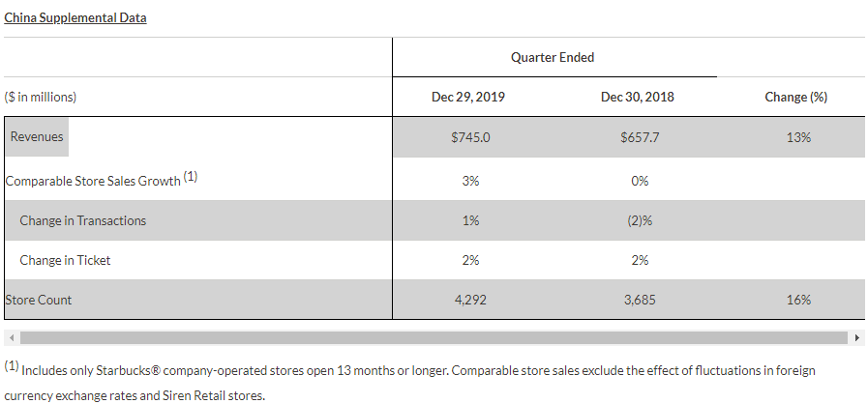Click the Dec 30, 2018 column header
The image size is (868, 404).
638,97
